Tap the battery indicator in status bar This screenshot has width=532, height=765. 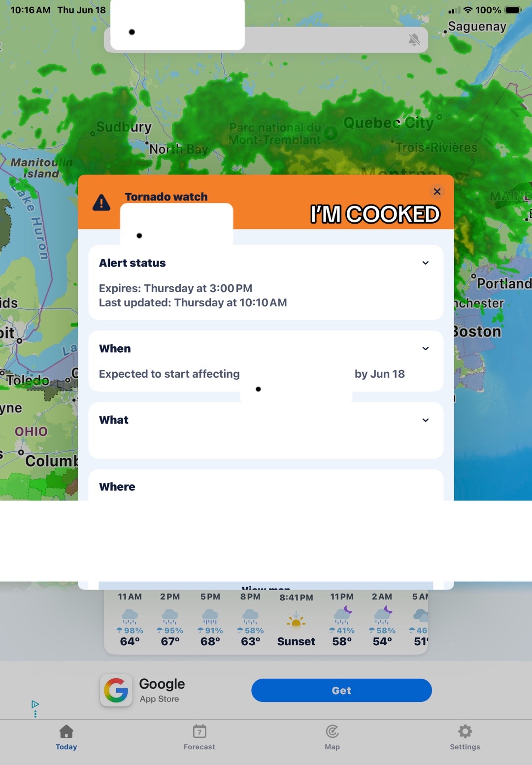pyautogui.click(x=513, y=10)
